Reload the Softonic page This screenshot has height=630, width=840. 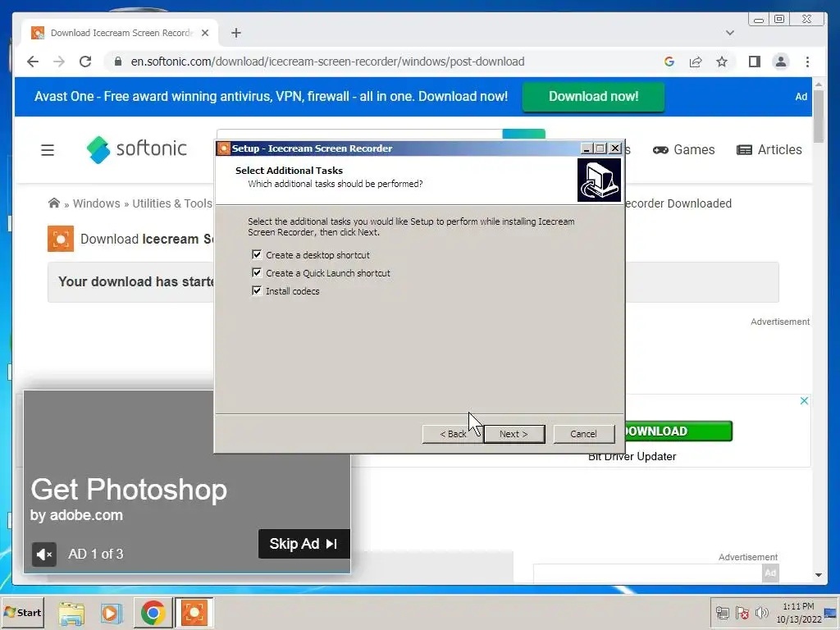coord(85,62)
